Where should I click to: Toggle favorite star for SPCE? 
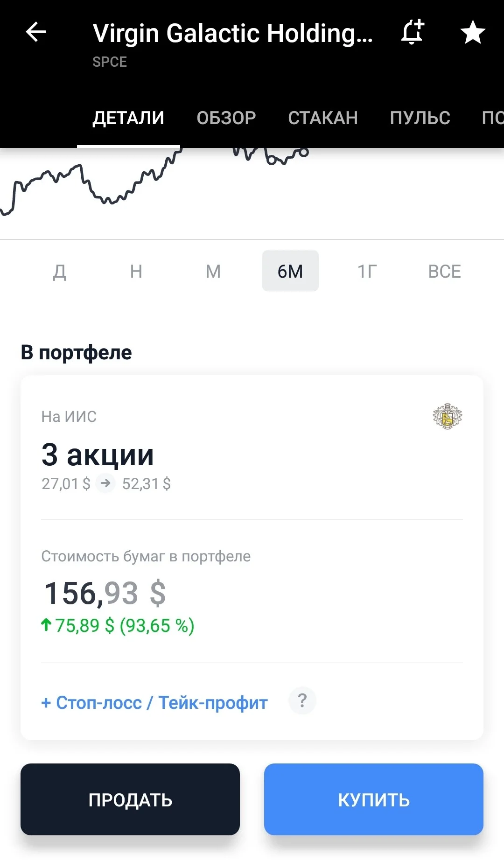click(x=473, y=32)
